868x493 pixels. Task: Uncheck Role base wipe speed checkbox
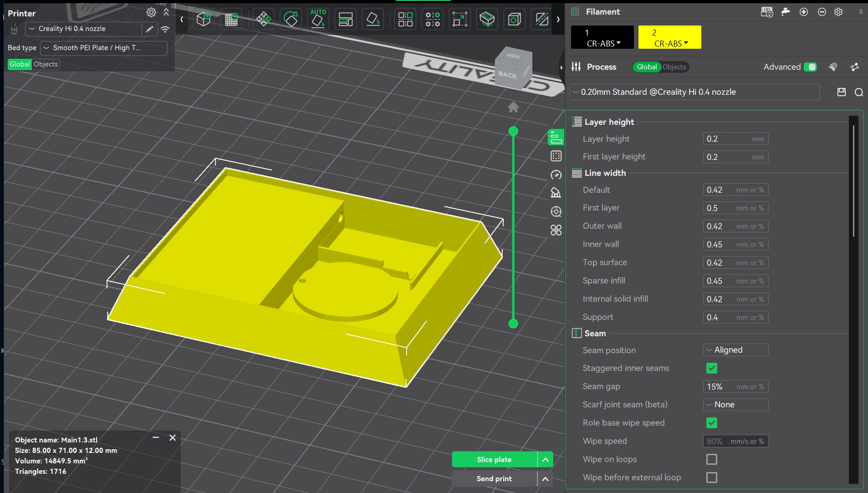pos(712,423)
